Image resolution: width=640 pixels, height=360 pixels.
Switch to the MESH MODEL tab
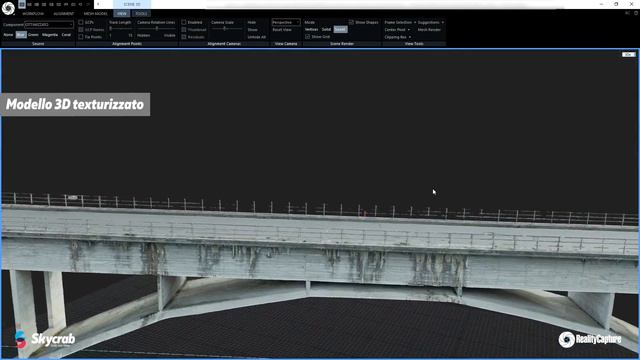[95, 13]
